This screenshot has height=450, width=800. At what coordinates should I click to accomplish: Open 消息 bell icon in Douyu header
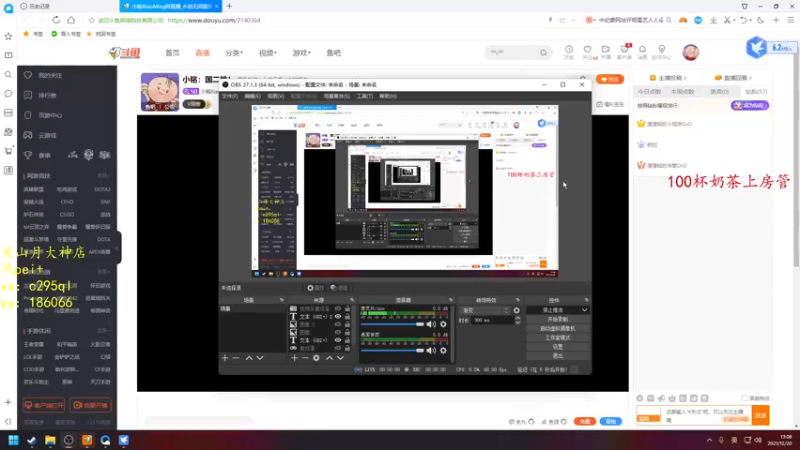click(642, 52)
